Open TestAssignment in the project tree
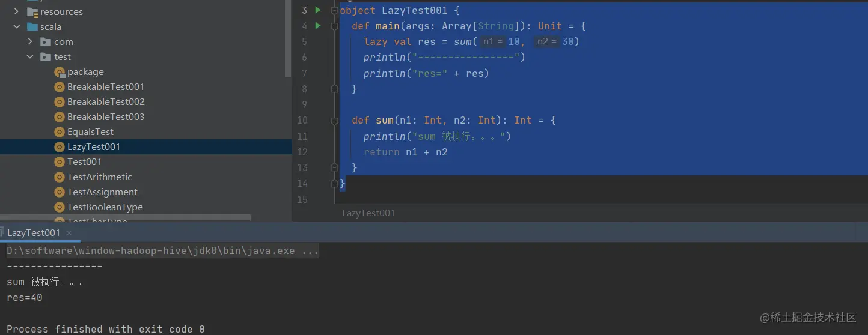 tap(102, 192)
